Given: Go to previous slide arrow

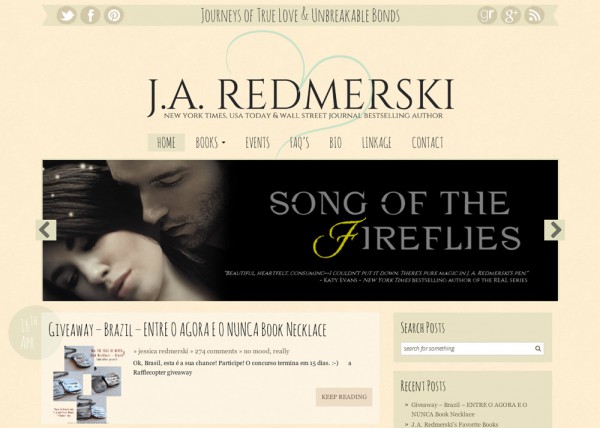Looking at the screenshot, I should [x=46, y=230].
